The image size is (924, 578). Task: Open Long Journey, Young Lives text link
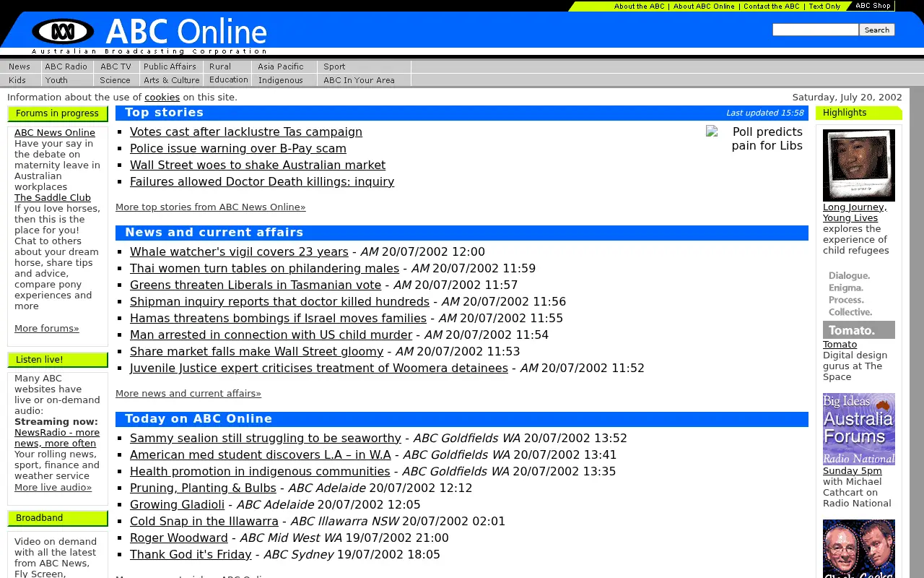click(855, 212)
